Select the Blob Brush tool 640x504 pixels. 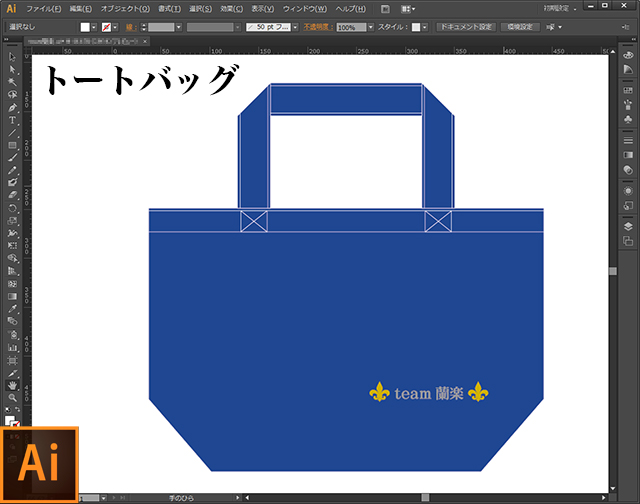pos(12,182)
